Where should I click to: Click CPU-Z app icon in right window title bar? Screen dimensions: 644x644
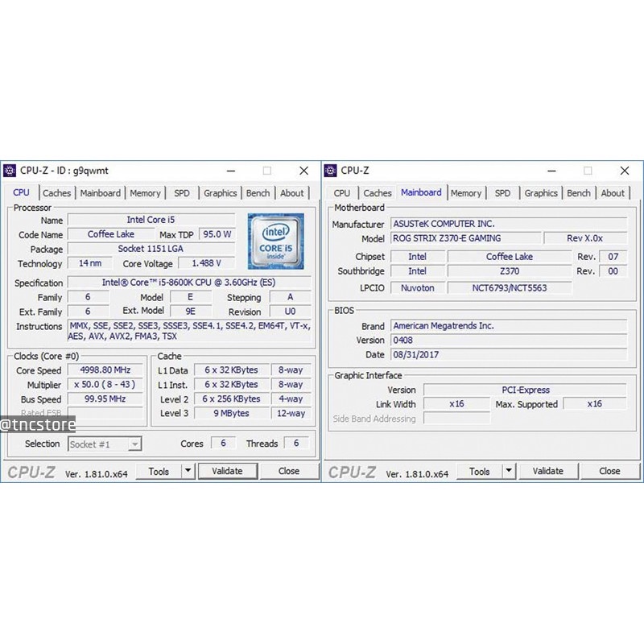(330, 171)
